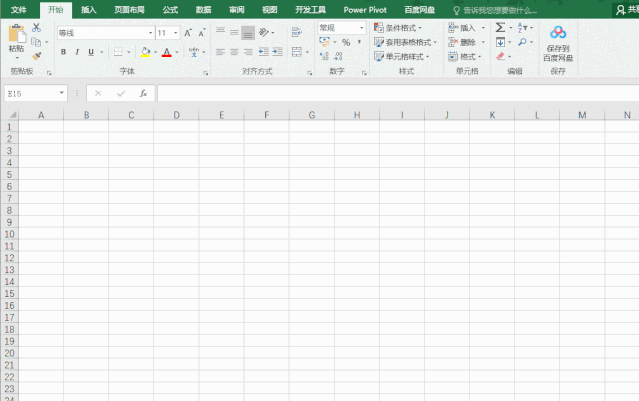Align text right
This screenshot has width=639, height=401.
tap(248, 52)
